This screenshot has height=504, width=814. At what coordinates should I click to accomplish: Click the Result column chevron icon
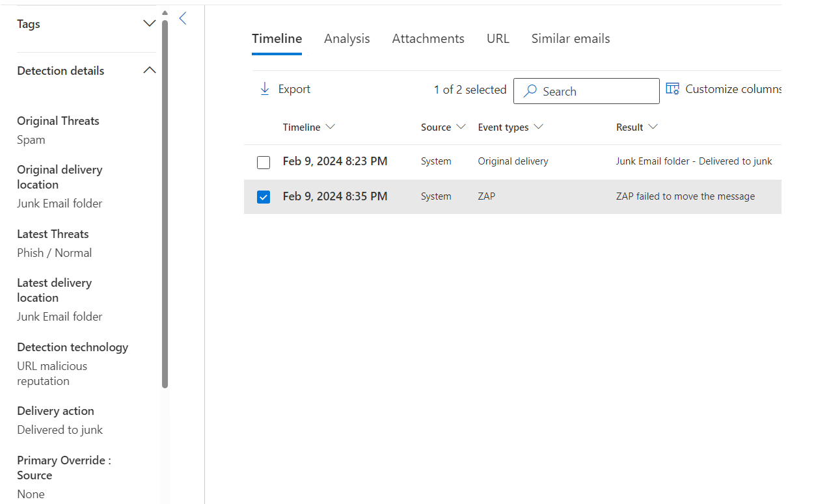(x=654, y=127)
